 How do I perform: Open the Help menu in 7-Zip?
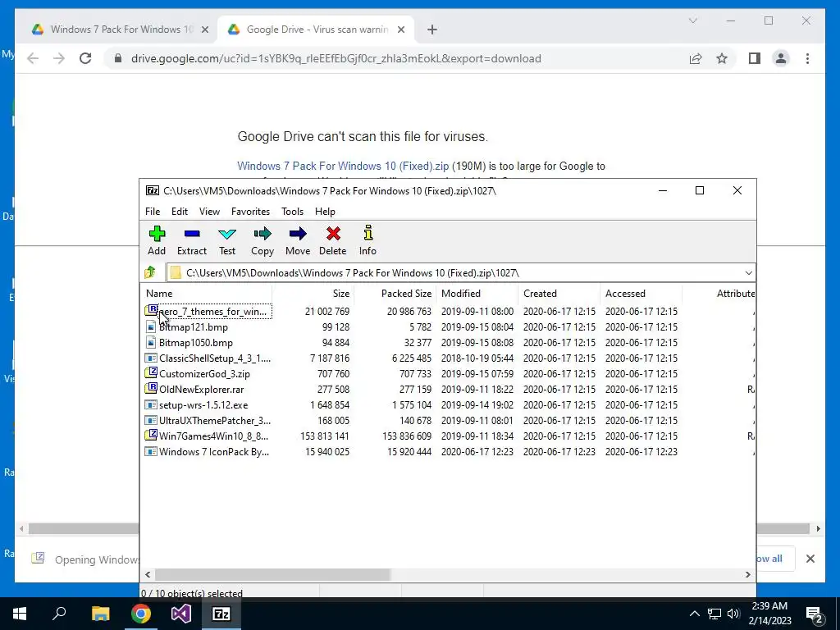(325, 212)
